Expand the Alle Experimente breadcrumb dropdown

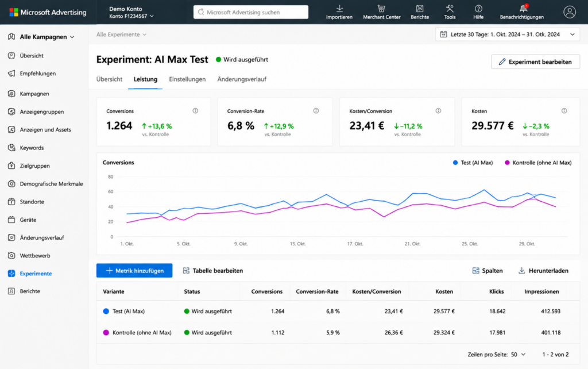tap(121, 34)
